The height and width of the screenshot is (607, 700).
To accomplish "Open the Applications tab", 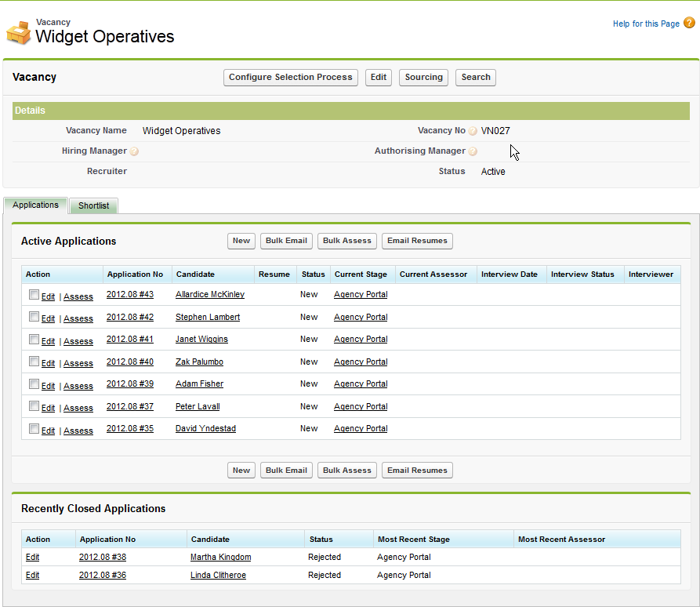I will point(35,205).
